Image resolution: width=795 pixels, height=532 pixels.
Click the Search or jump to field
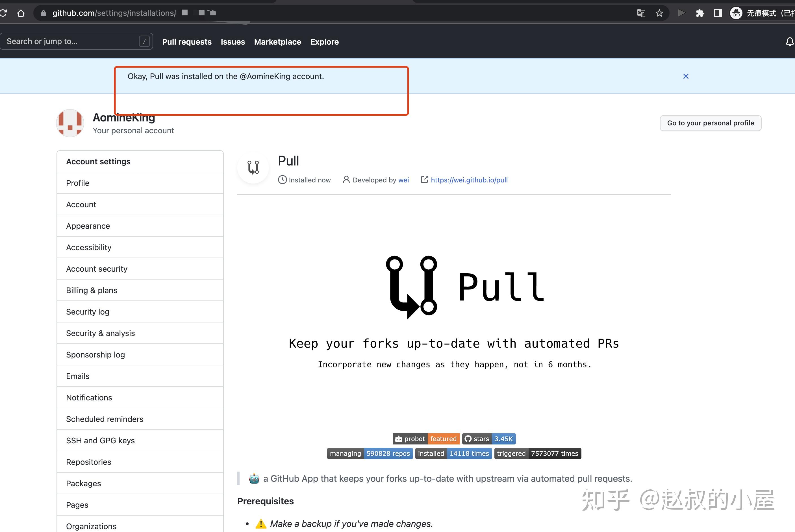pyautogui.click(x=76, y=41)
